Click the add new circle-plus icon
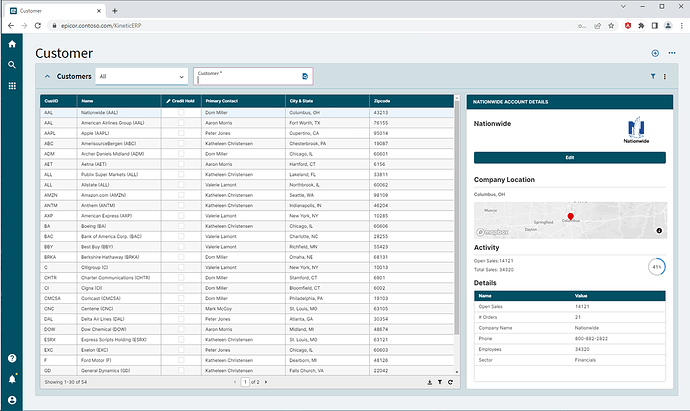 pos(655,53)
